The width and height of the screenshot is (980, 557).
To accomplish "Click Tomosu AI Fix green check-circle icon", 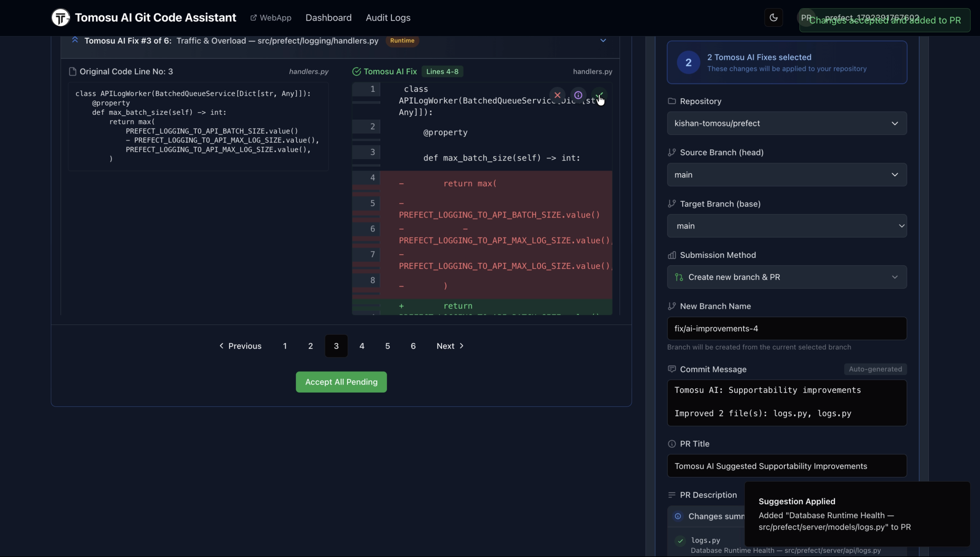I will pyautogui.click(x=356, y=72).
